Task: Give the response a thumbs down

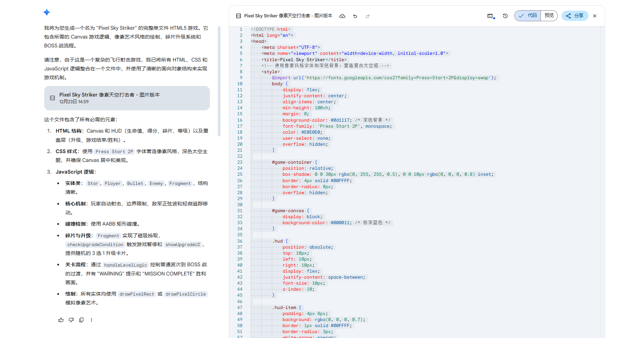Action: pyautogui.click(x=71, y=320)
